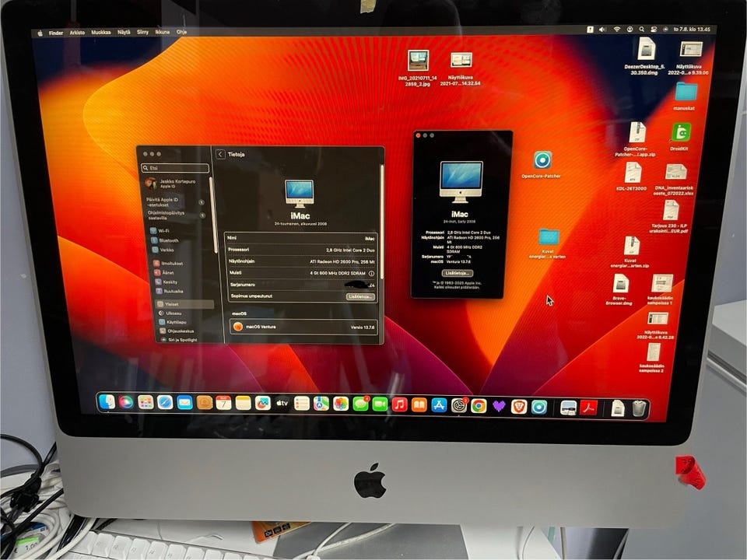The image size is (747, 560).
Task: Open Freeform from the dock
Action: [262, 404]
